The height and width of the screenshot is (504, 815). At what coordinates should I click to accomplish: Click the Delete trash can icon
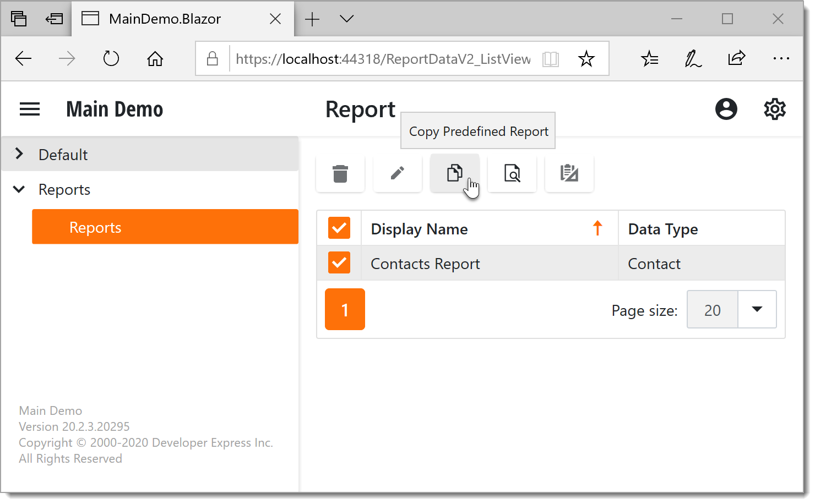[340, 174]
